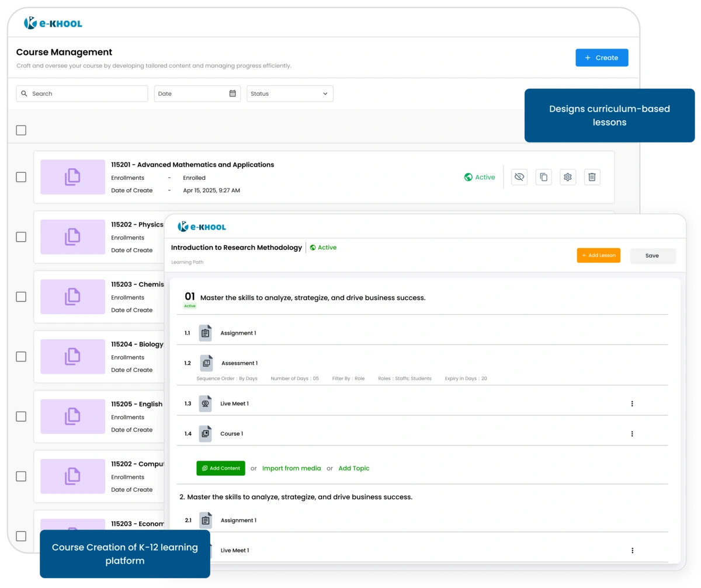This screenshot has height=588, width=701.
Task: Hide Advanced Mathematics using the eye-slash toggle
Action: [519, 177]
